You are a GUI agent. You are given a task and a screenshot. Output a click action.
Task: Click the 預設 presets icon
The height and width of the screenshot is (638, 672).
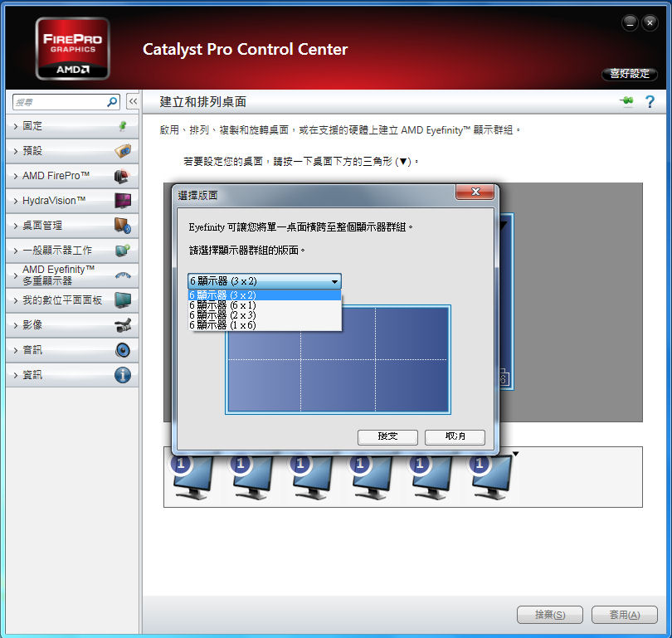pos(123,151)
